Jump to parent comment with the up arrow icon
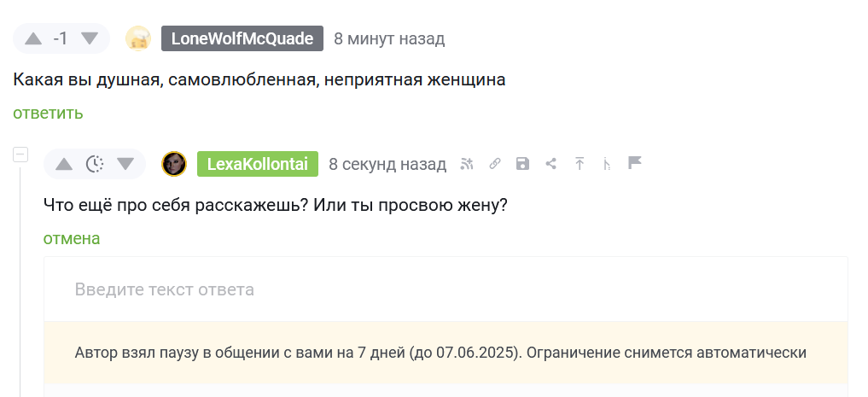Viewport: 868px width, 397px height. tap(580, 164)
